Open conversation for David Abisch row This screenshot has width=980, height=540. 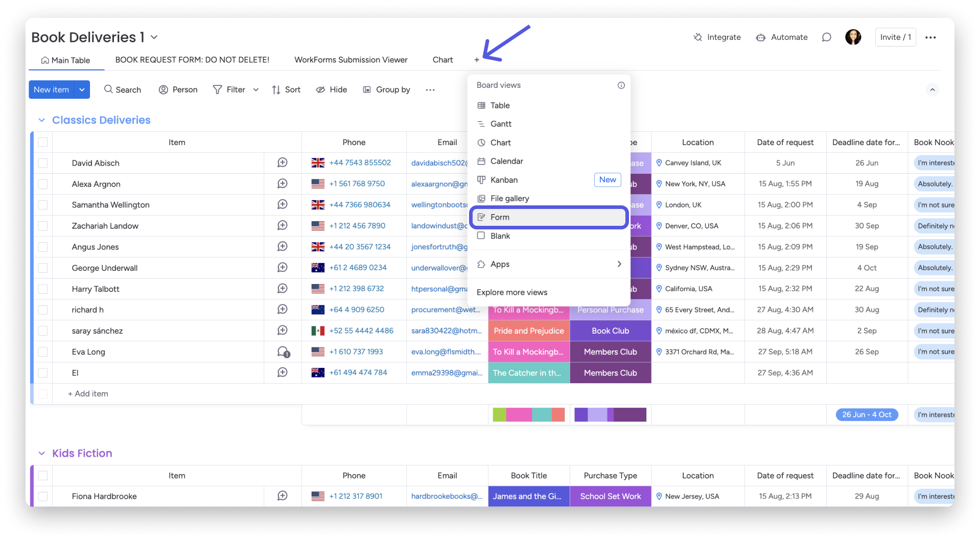pos(282,162)
